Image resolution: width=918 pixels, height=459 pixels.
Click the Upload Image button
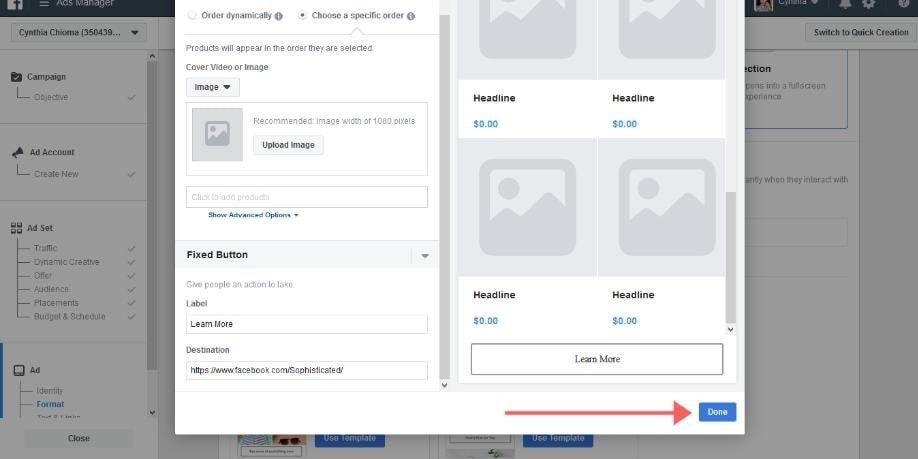(288, 145)
